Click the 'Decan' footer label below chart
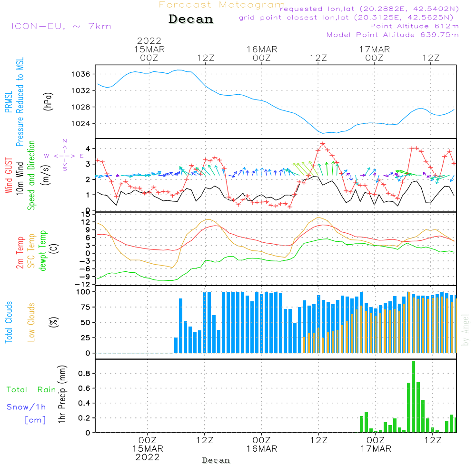Screen dimensions: 476x476 216,460
